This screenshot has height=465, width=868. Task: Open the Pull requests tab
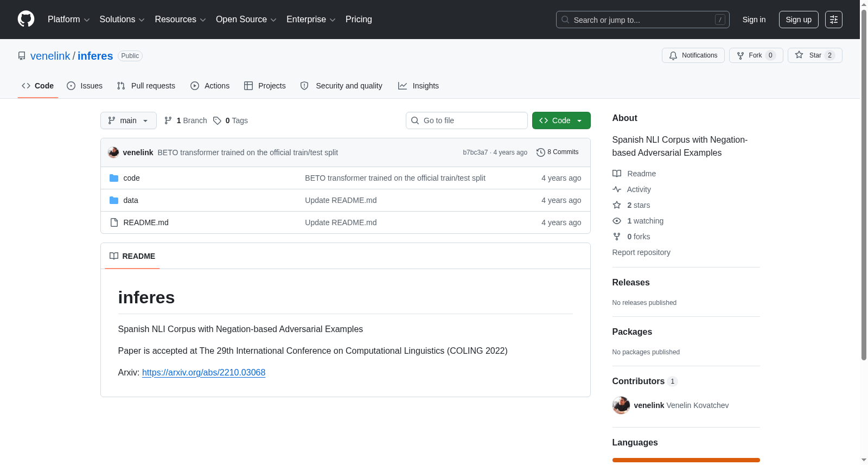coord(146,86)
